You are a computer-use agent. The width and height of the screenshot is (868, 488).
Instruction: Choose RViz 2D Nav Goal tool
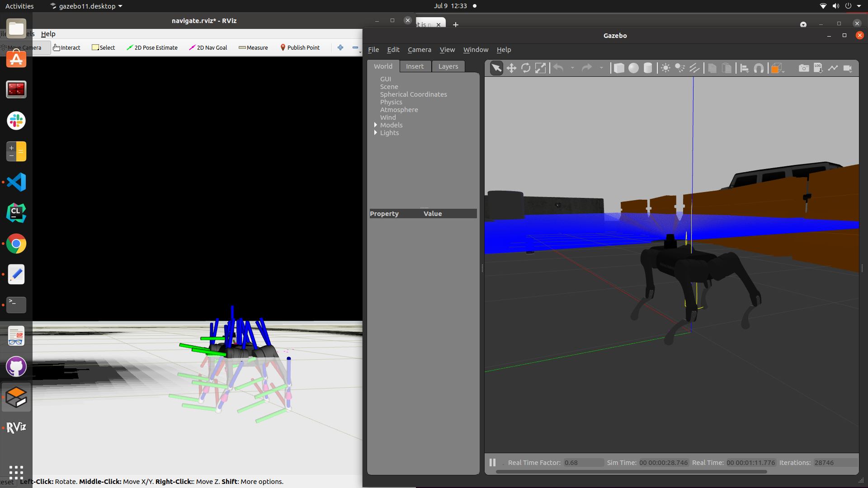tap(208, 47)
